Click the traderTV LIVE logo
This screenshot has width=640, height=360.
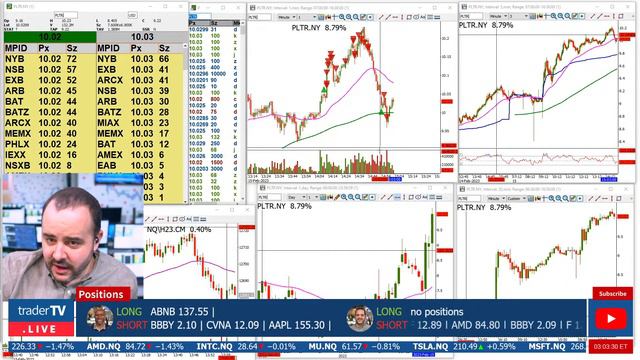pyautogui.click(x=42, y=318)
